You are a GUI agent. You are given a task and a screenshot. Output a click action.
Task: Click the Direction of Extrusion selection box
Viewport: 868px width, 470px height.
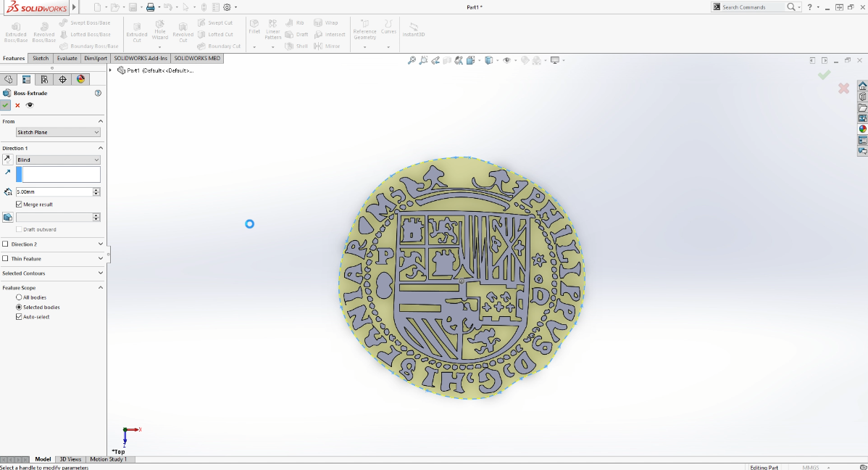62,174
